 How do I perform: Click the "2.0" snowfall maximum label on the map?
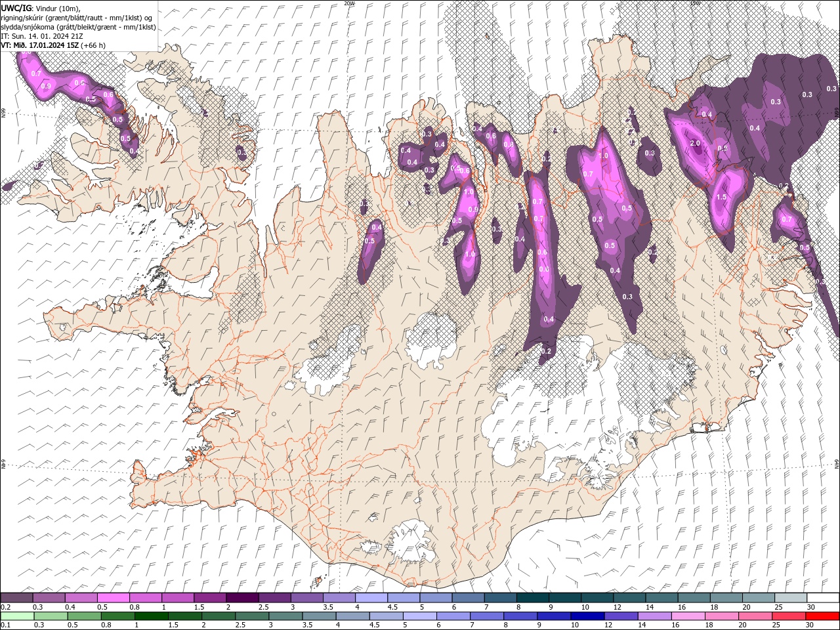point(695,144)
